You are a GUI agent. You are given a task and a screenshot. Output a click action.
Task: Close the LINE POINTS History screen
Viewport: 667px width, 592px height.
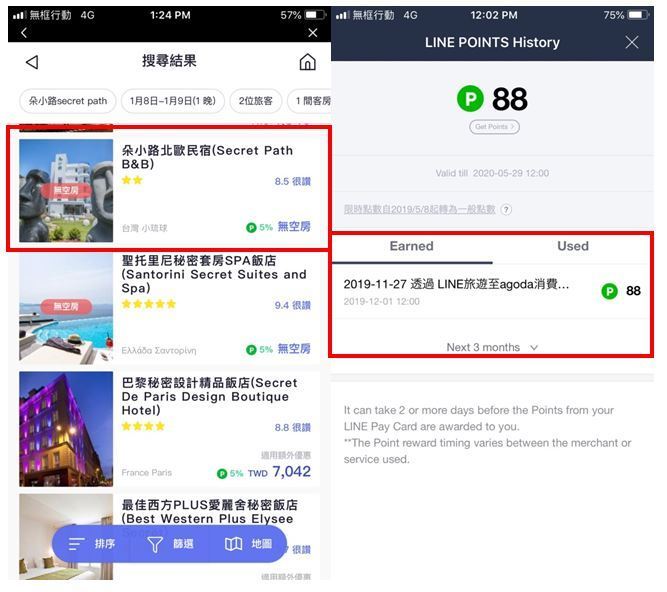(632, 42)
